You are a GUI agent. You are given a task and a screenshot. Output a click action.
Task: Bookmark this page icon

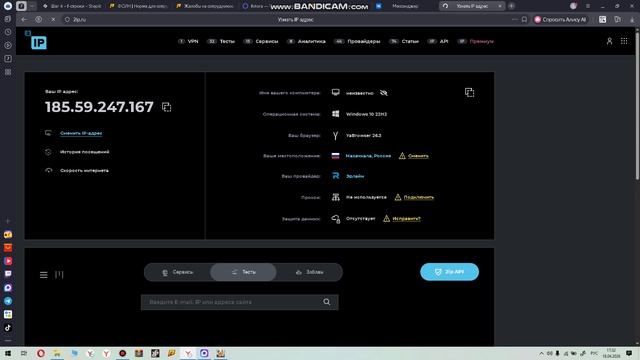click(524, 19)
